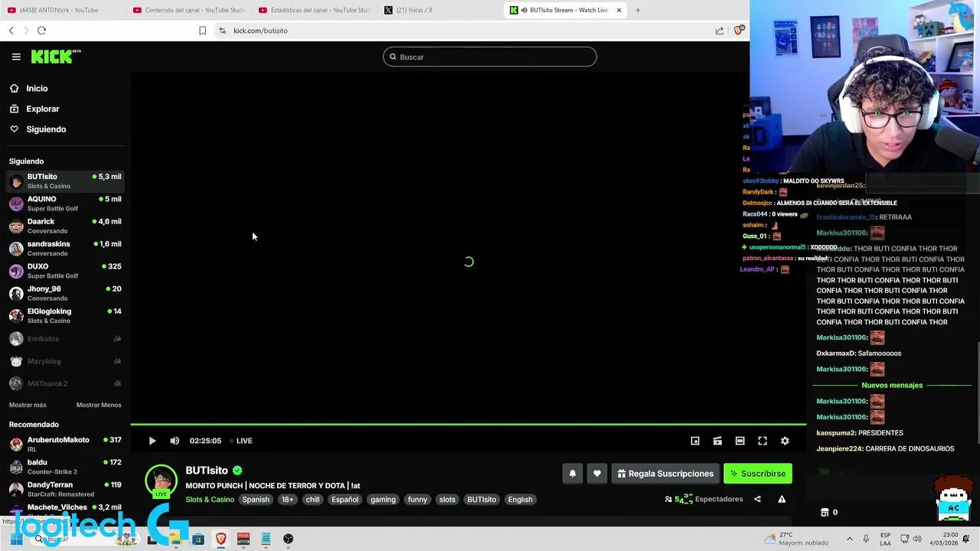This screenshot has width=980, height=551.
Task: Open AruberutoMakoto recommended channel
Action: [65, 444]
